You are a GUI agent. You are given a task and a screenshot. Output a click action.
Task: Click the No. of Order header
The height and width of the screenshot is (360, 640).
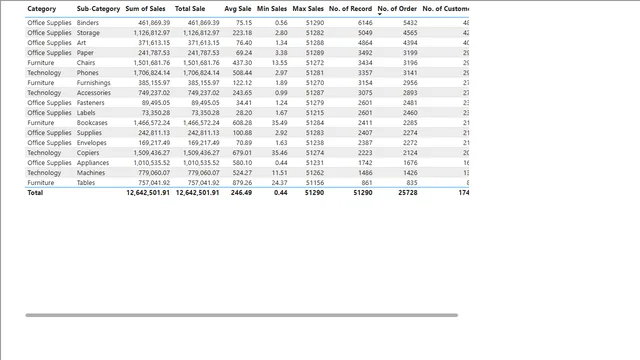pos(397,9)
